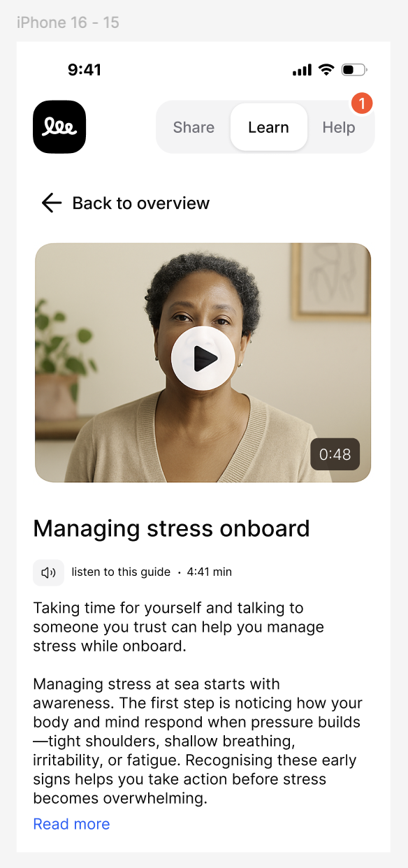
Task: Expand article with Read more link
Action: [71, 824]
